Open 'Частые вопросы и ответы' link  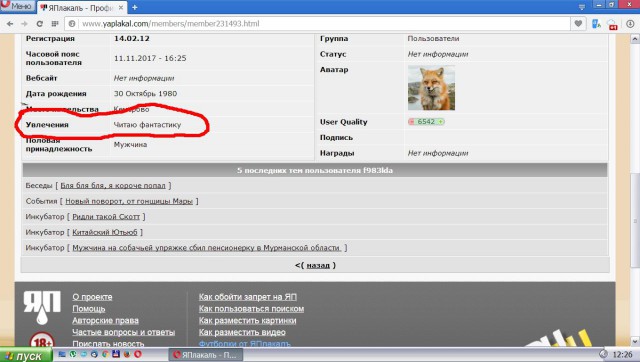pos(123,332)
